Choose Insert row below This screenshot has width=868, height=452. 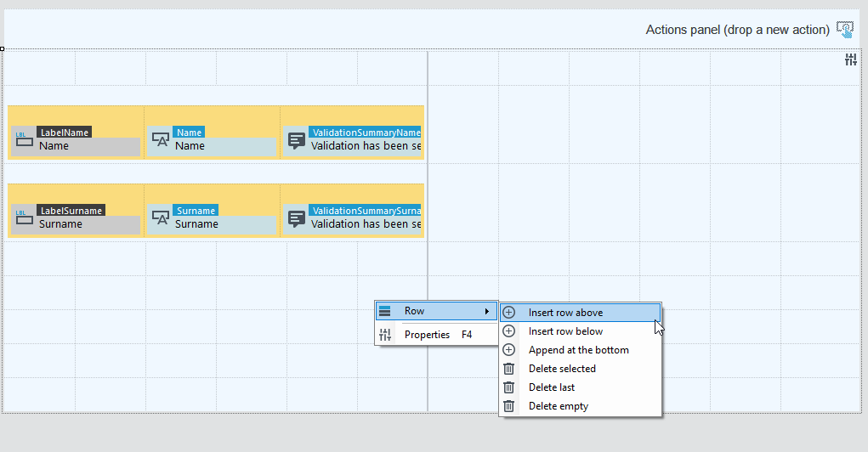580,331
